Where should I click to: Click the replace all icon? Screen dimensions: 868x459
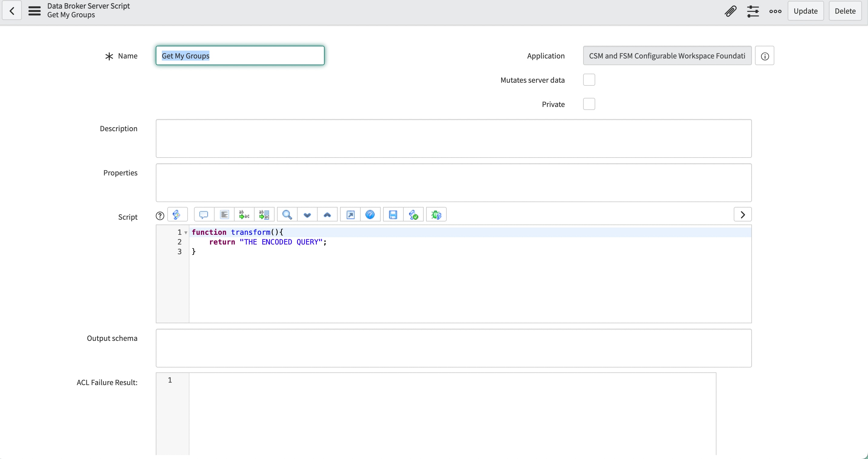(x=264, y=215)
